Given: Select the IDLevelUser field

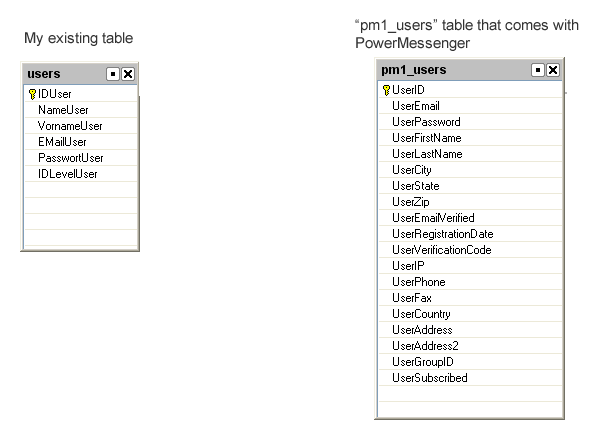Looking at the screenshot, I should (x=81, y=174).
